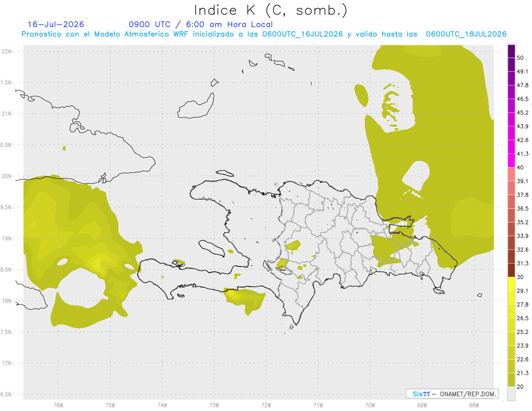Viewport: 532px width, 411px height.
Task: Click the 'Indice K (C, somb.)' map title
Action: click(270, 10)
